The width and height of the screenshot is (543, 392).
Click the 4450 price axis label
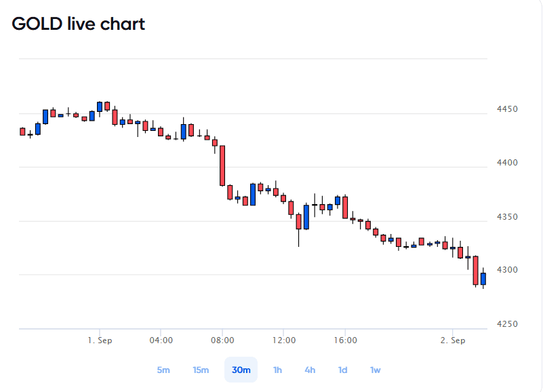click(507, 109)
